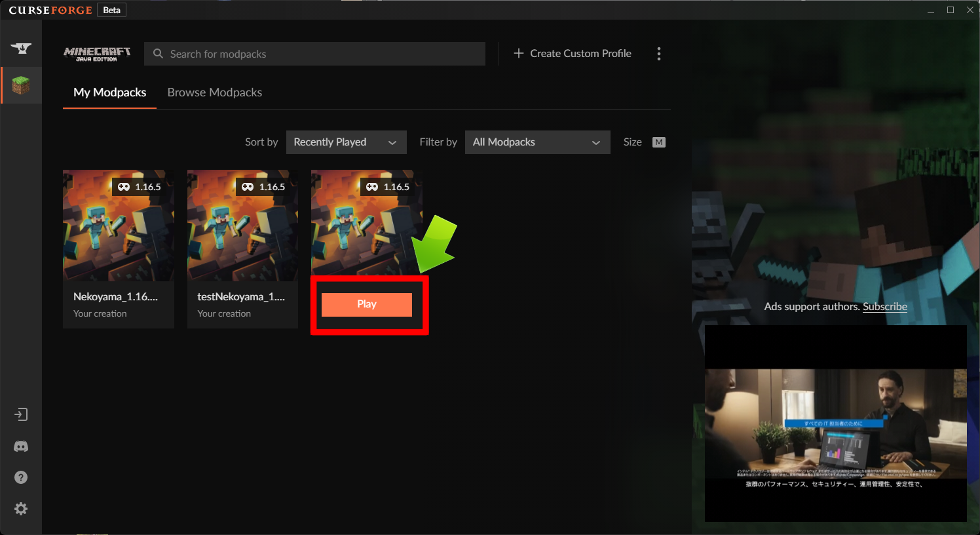
Task: Open the CurseForge home anvil icon
Action: (21, 48)
